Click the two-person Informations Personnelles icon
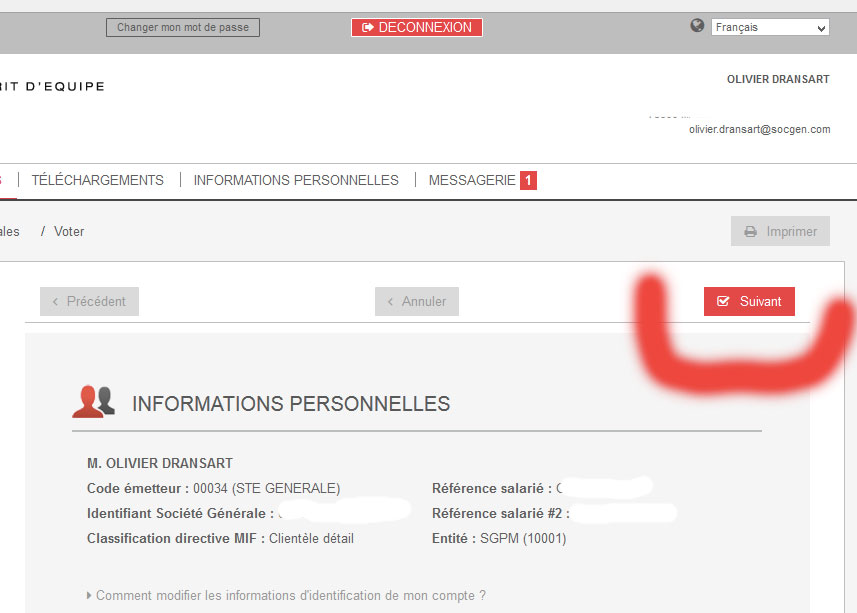The width and height of the screenshot is (857, 613). (94, 401)
